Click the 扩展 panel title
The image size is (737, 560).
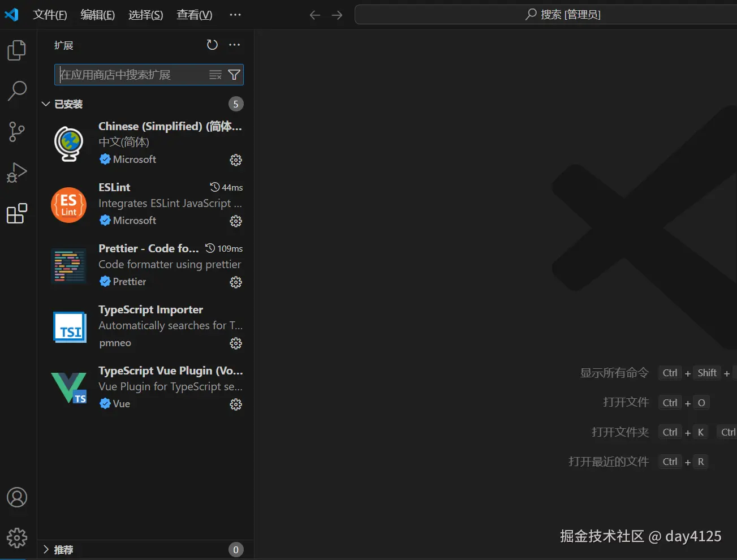click(64, 45)
